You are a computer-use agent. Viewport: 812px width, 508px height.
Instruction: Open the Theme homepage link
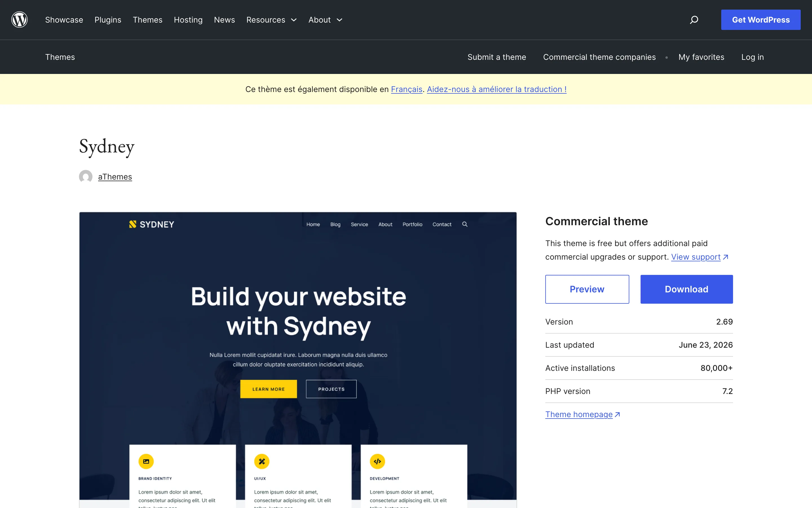[x=579, y=415]
